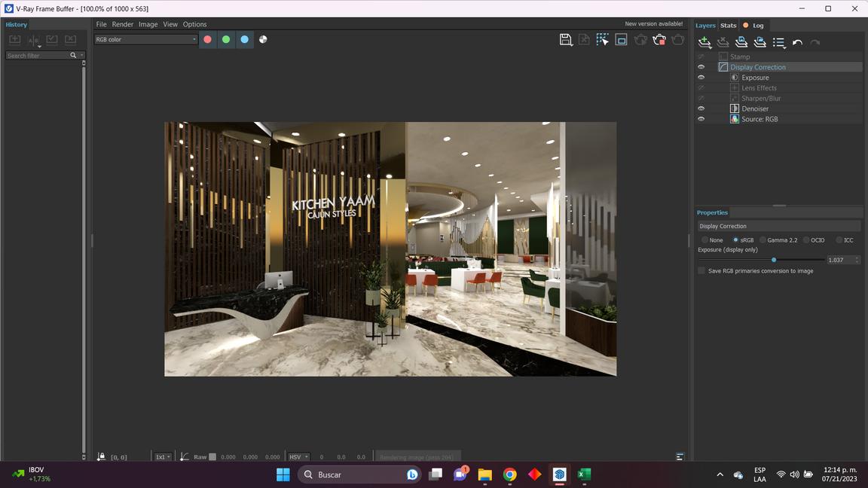Viewport: 868px width, 488px height.
Task: Open the View menu
Action: tap(170, 24)
